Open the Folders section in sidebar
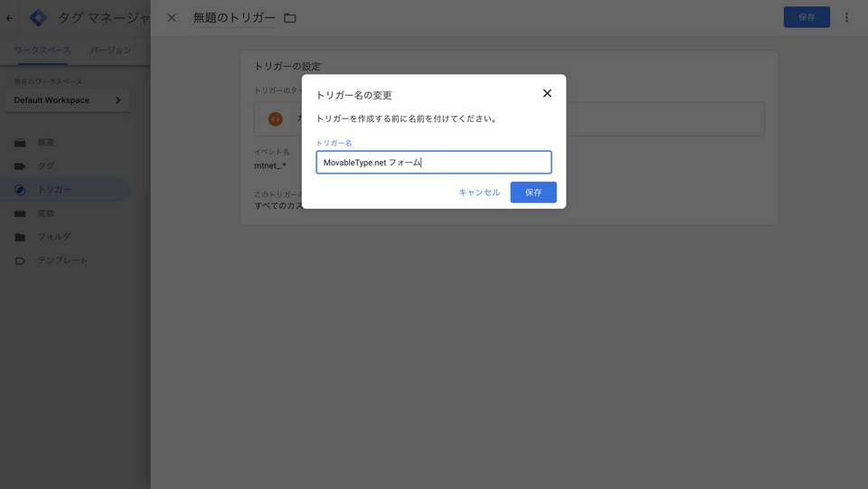 tap(53, 237)
